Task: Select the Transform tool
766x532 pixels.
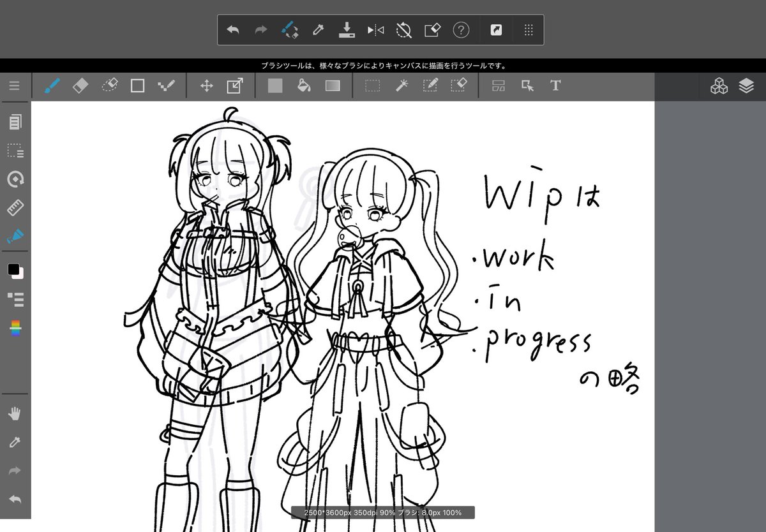Action: pos(235,85)
